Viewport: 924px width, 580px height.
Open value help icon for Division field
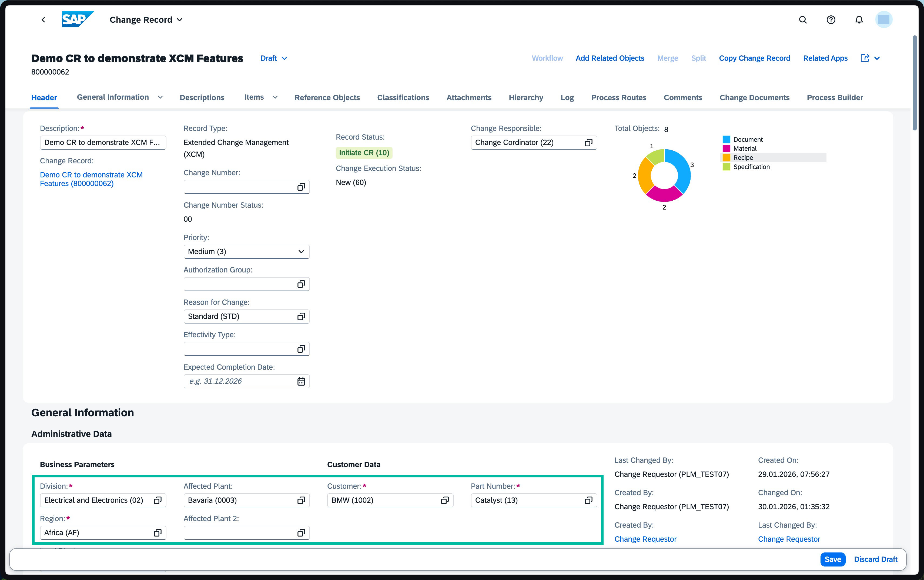[x=157, y=500]
